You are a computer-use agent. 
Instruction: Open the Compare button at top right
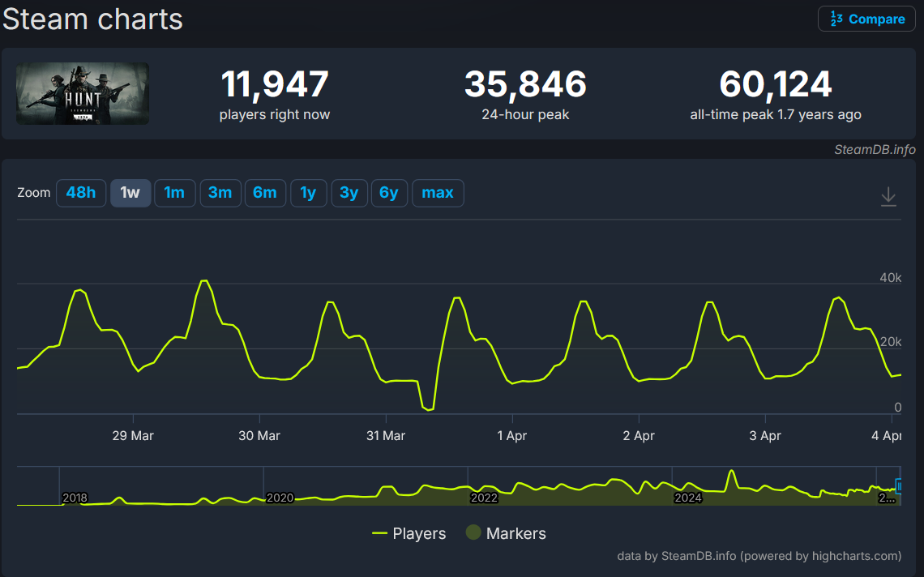click(x=866, y=19)
